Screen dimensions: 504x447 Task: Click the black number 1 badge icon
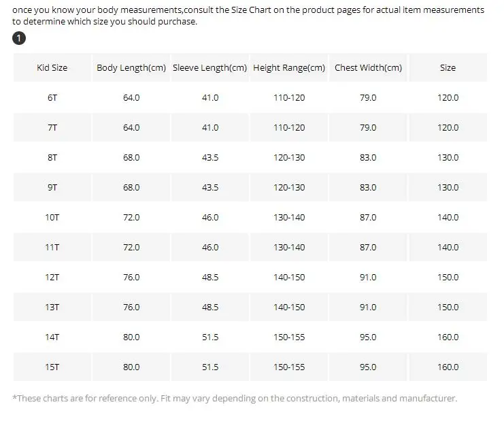click(19, 38)
